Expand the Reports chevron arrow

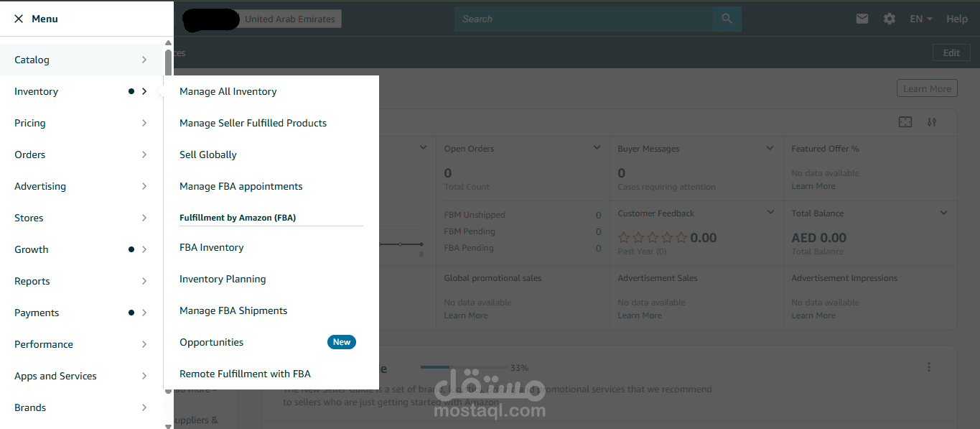[144, 281]
